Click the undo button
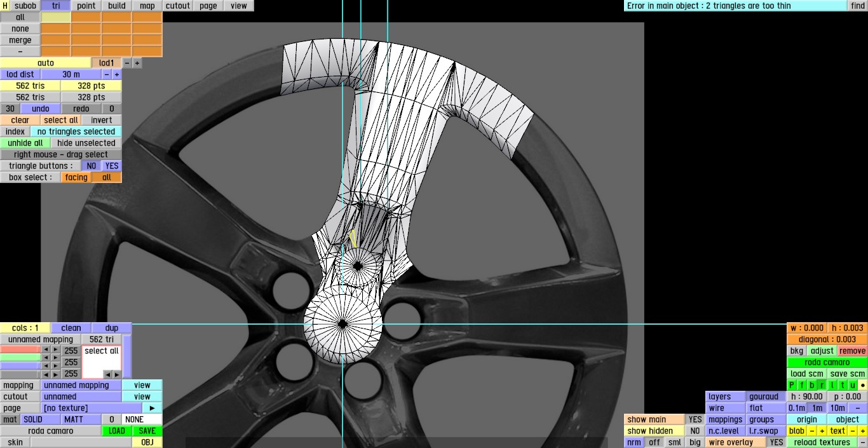 coord(41,109)
